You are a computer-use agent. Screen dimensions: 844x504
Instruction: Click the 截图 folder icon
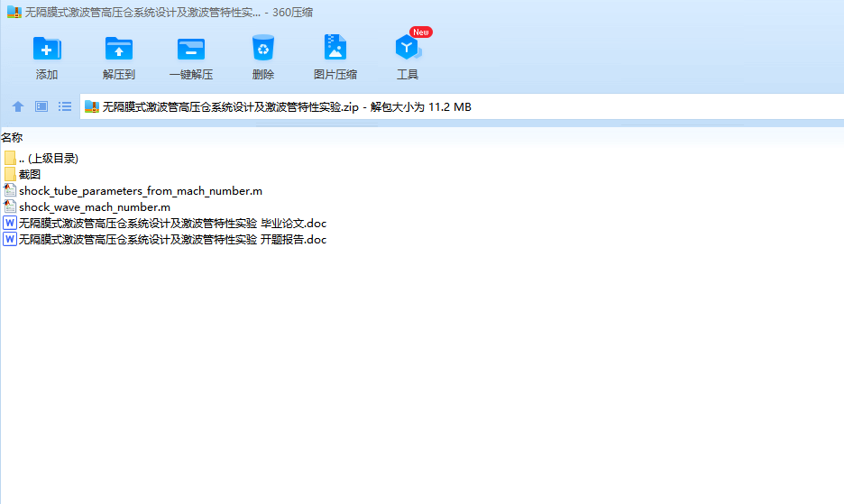point(10,174)
